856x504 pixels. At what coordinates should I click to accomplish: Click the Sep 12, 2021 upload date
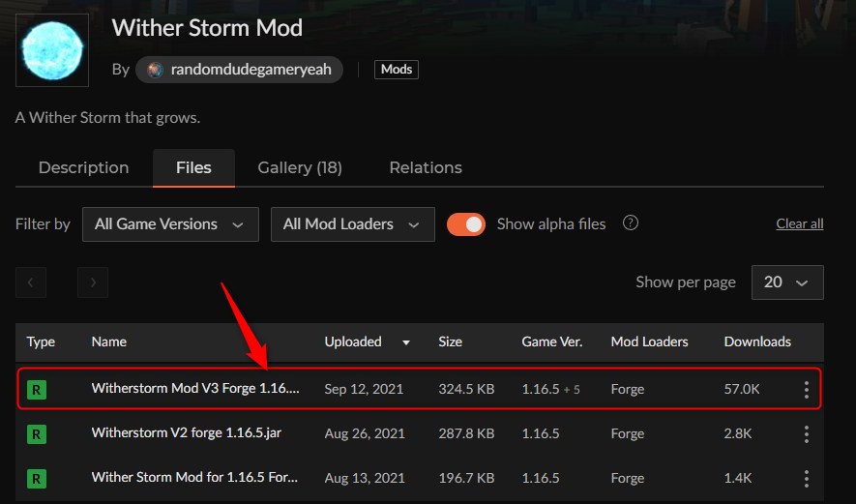364,389
